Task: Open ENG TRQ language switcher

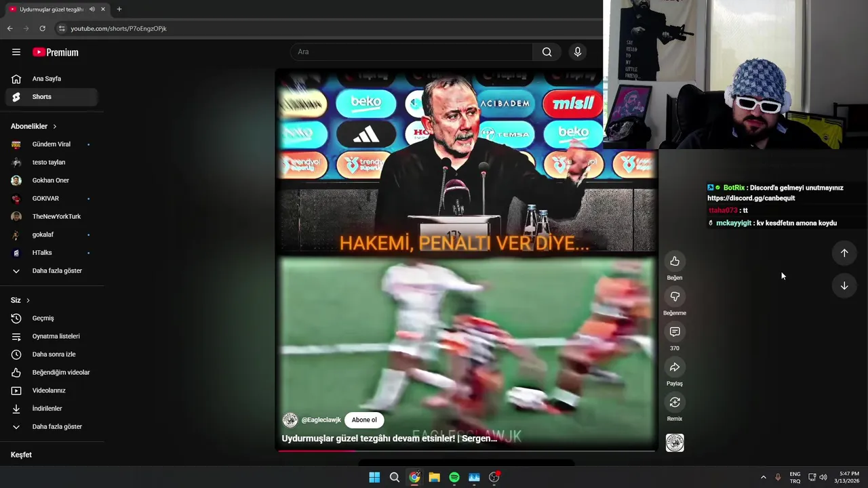Action: 795,477
